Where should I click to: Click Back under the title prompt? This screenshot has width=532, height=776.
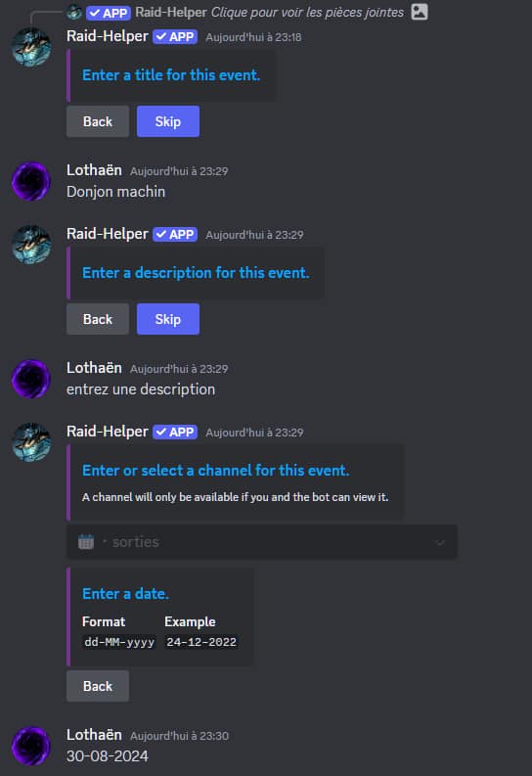click(98, 121)
